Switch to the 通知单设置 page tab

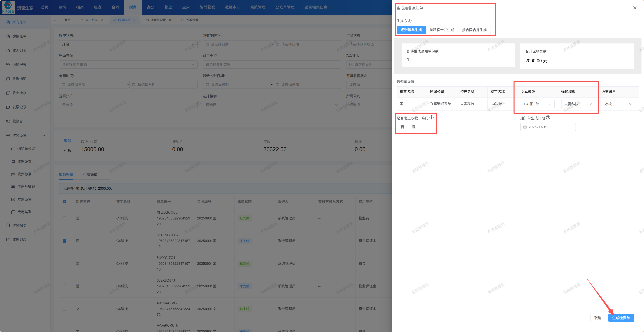158,20
